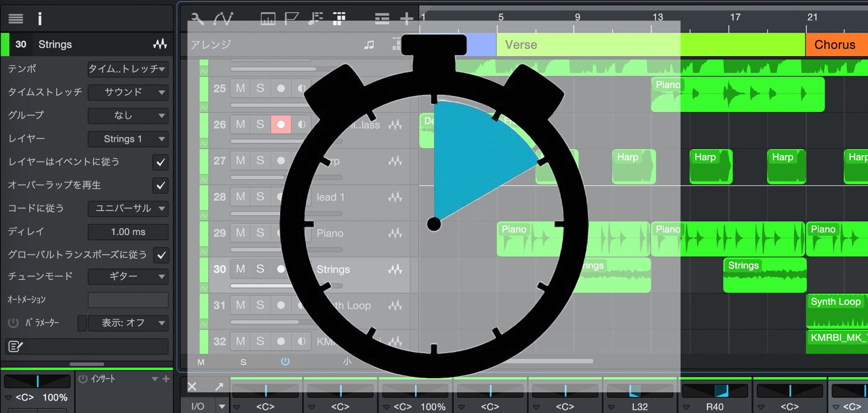
Task: Select the Synth Loop audio clip
Action: click(x=837, y=311)
